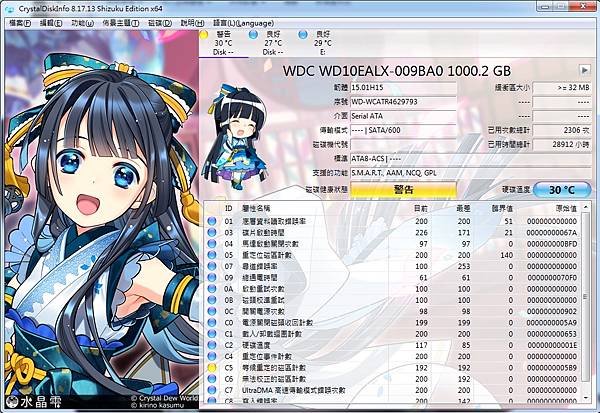Click the status orb for attribute 0B
Viewport: 600px width, 413px height.
pos(212,300)
